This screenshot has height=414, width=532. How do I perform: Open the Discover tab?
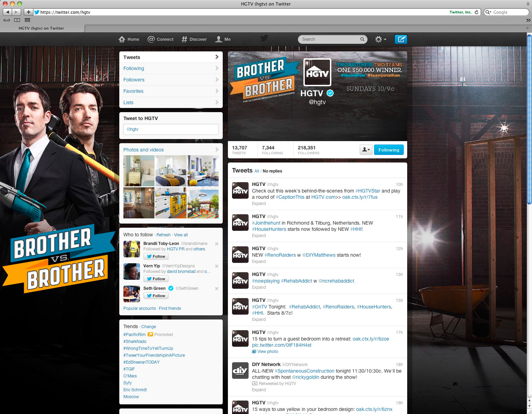point(194,39)
